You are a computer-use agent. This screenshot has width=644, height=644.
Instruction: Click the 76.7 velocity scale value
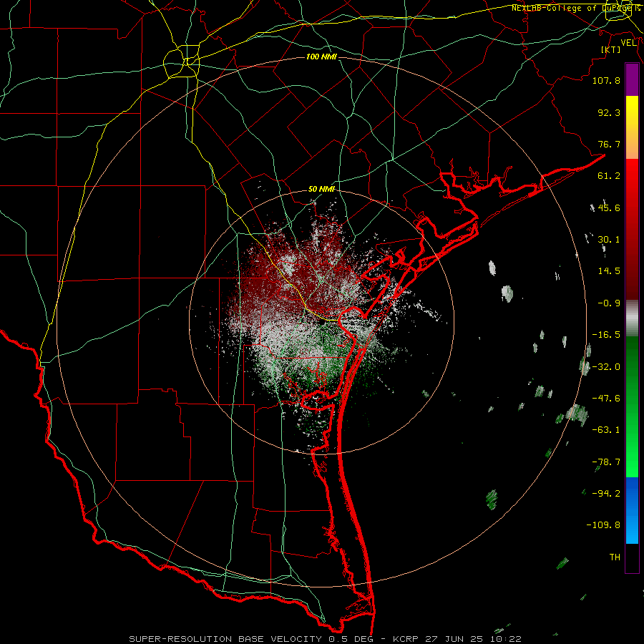[609, 144]
